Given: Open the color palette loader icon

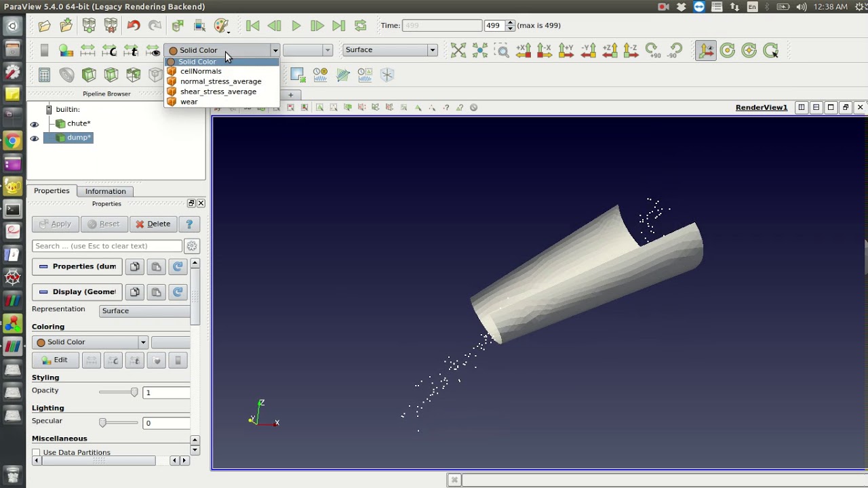Looking at the screenshot, I should coord(222,26).
